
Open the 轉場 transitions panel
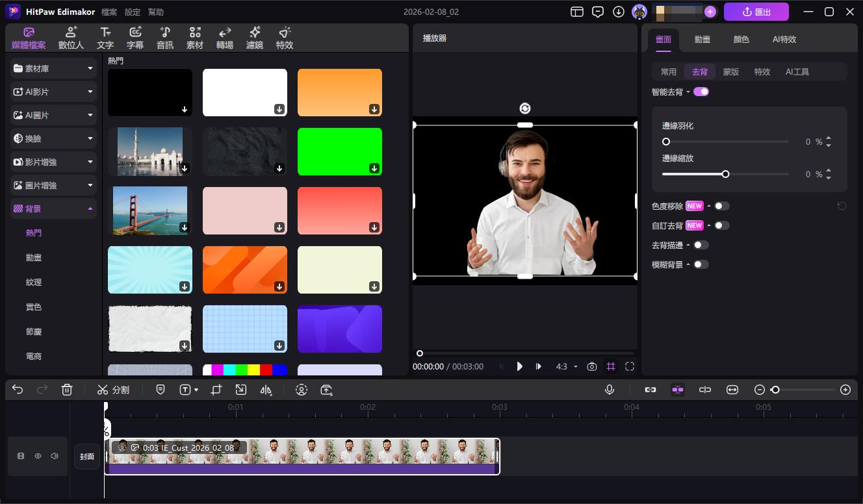click(224, 37)
